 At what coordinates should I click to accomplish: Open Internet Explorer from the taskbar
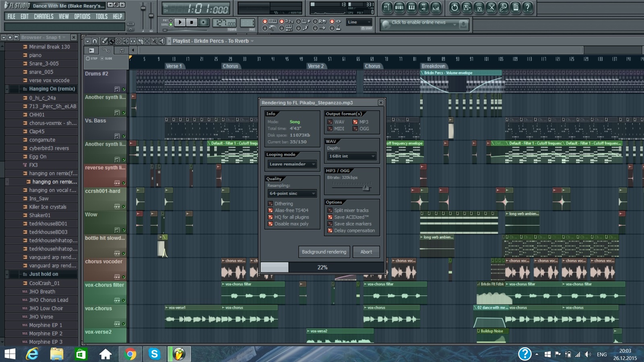coord(32,354)
